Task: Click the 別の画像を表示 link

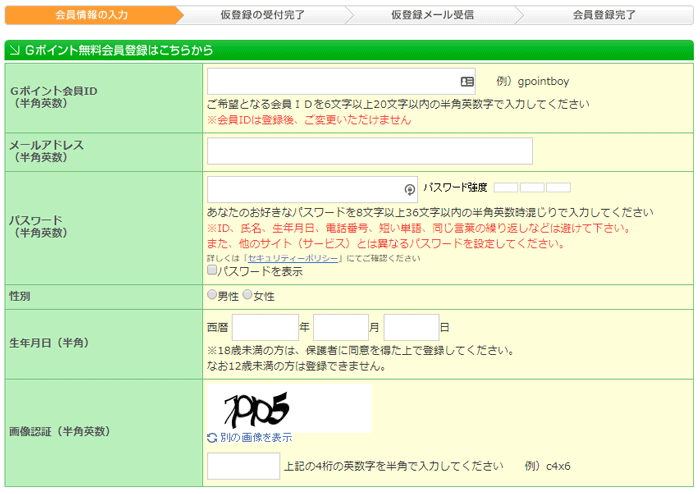Action: 256,438
